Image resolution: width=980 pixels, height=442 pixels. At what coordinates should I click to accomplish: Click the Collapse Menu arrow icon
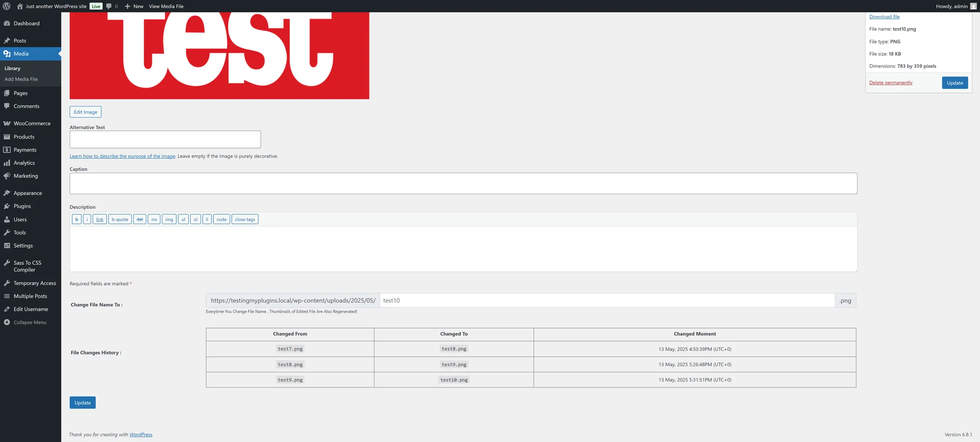click(8, 322)
